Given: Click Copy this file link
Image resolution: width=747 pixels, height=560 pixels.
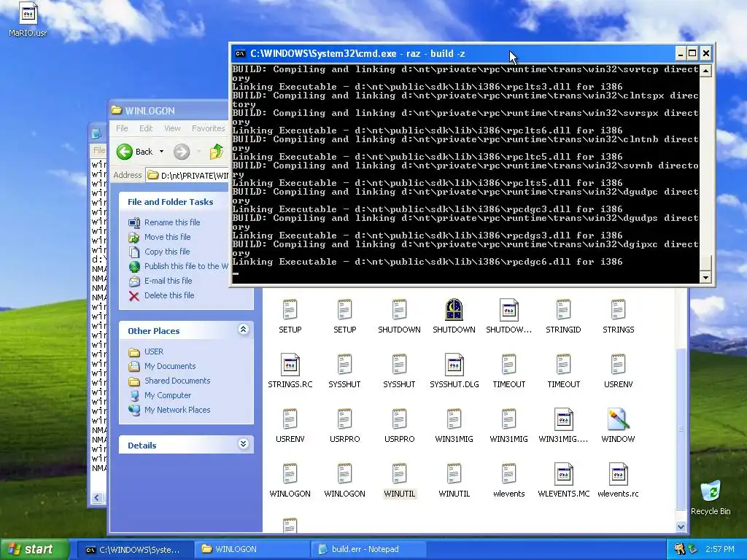Looking at the screenshot, I should 167,252.
